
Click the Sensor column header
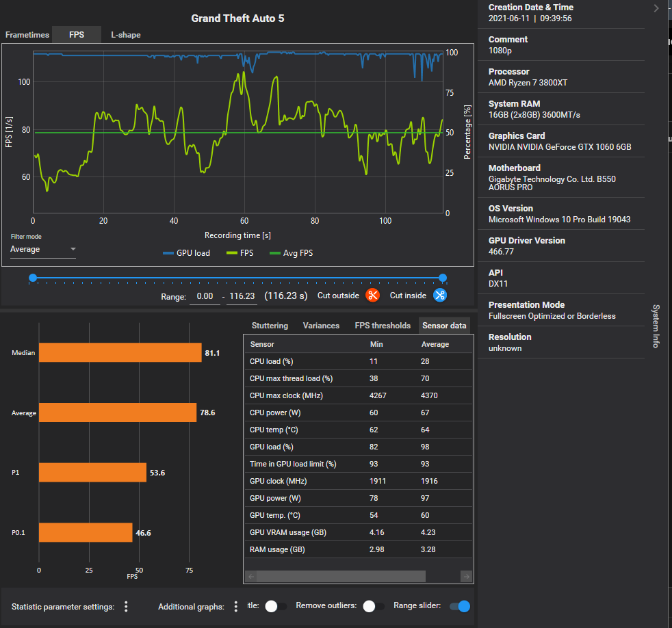[262, 344]
